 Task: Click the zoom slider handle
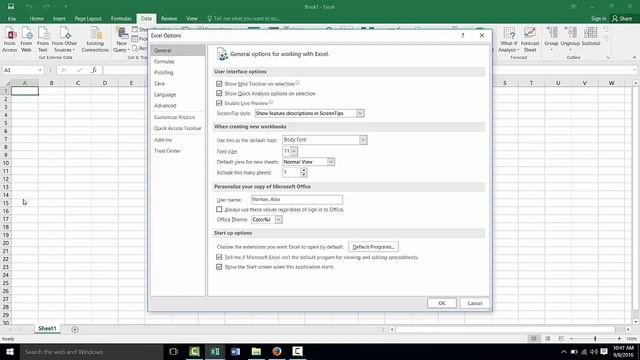click(x=595, y=338)
